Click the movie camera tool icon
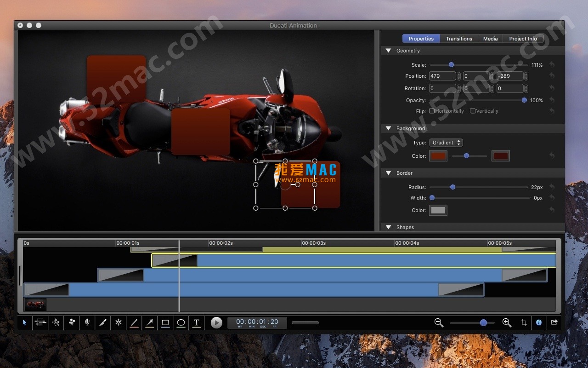The width and height of the screenshot is (588, 368). pyautogui.click(x=72, y=323)
